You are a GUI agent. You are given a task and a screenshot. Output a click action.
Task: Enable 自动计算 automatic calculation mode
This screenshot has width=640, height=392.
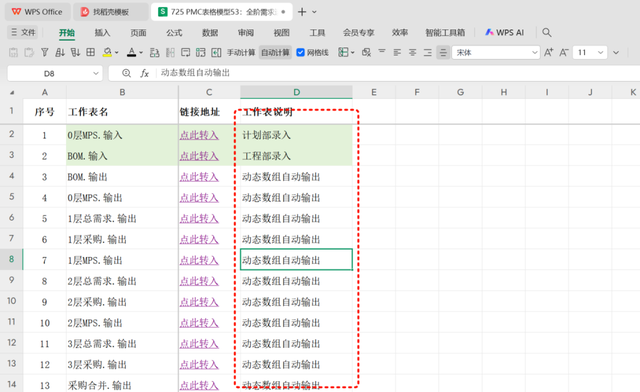tap(275, 52)
